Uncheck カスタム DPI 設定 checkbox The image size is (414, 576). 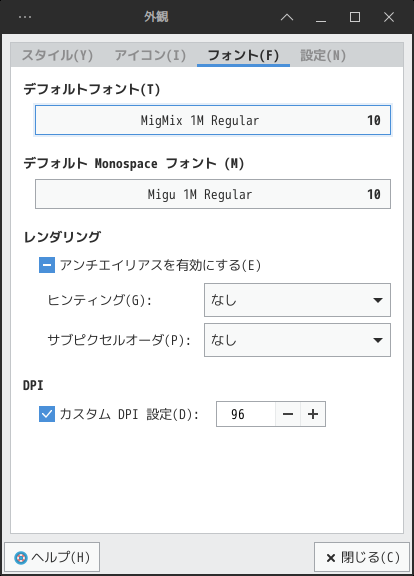click(x=47, y=414)
